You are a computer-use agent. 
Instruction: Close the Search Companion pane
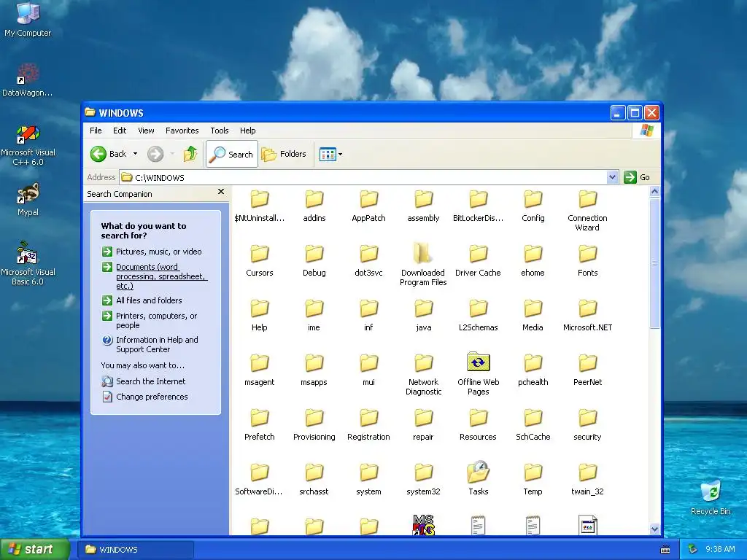click(x=220, y=192)
